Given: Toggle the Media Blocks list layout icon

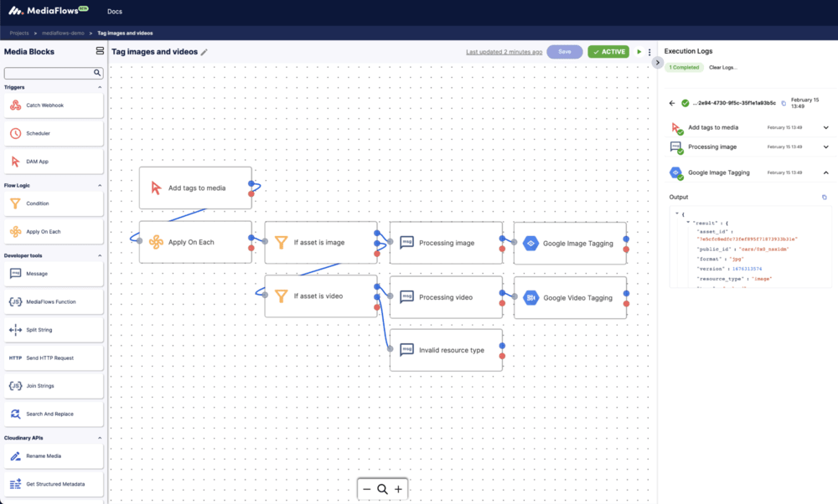Looking at the screenshot, I should [x=100, y=51].
